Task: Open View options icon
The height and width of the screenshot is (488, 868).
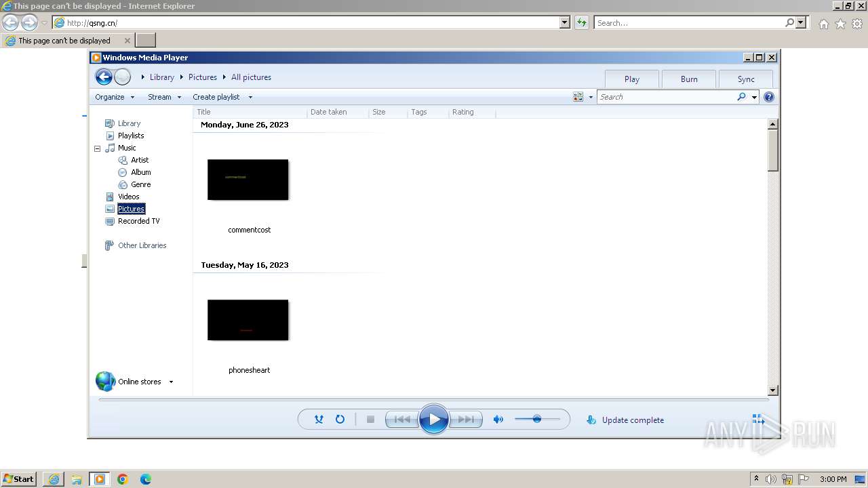Action: tap(578, 97)
